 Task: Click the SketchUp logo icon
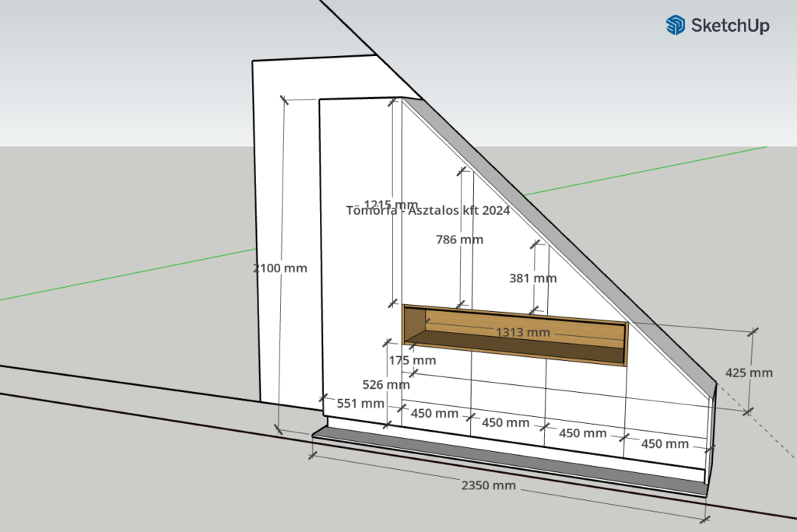(x=675, y=26)
